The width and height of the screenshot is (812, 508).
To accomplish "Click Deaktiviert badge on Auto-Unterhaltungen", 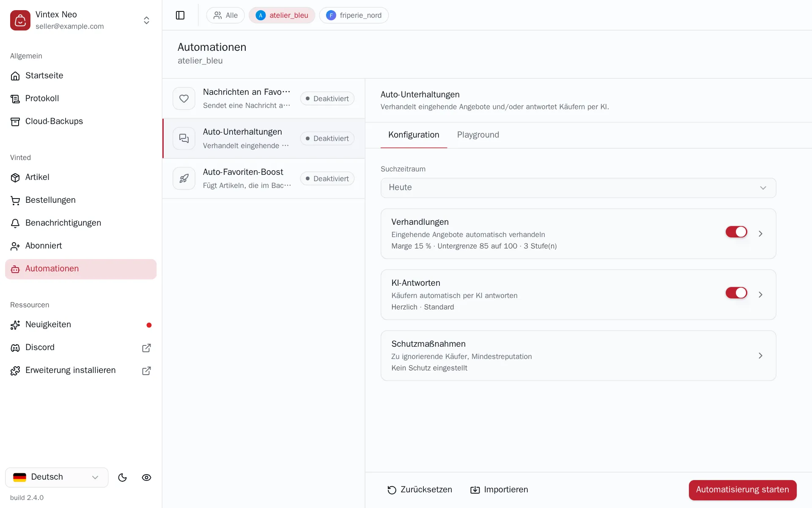I will 327,138.
